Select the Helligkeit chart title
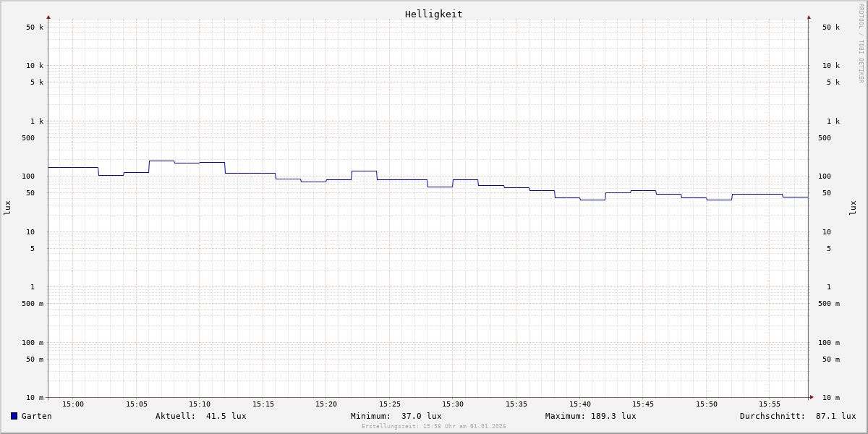Screen dimensions: 868x434 tap(433, 14)
